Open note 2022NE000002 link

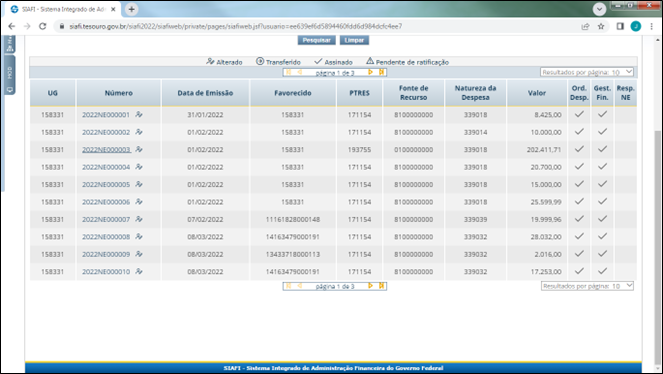(x=106, y=132)
